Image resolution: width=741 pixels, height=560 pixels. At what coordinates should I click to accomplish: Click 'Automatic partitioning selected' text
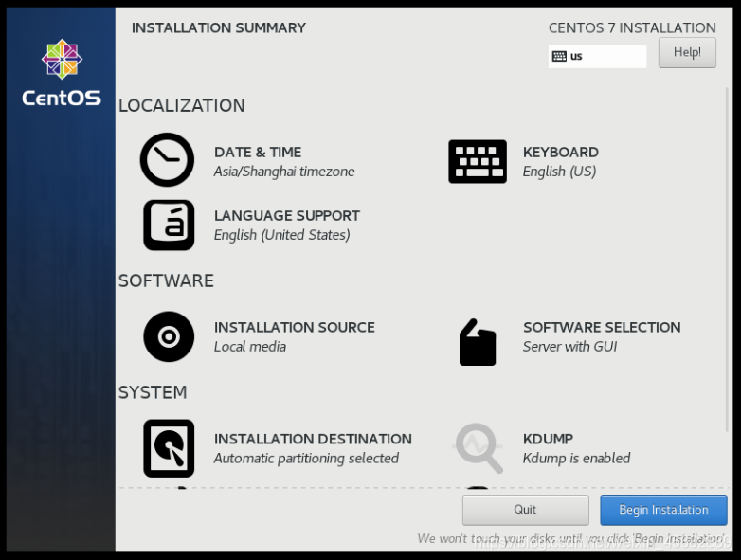(x=306, y=458)
